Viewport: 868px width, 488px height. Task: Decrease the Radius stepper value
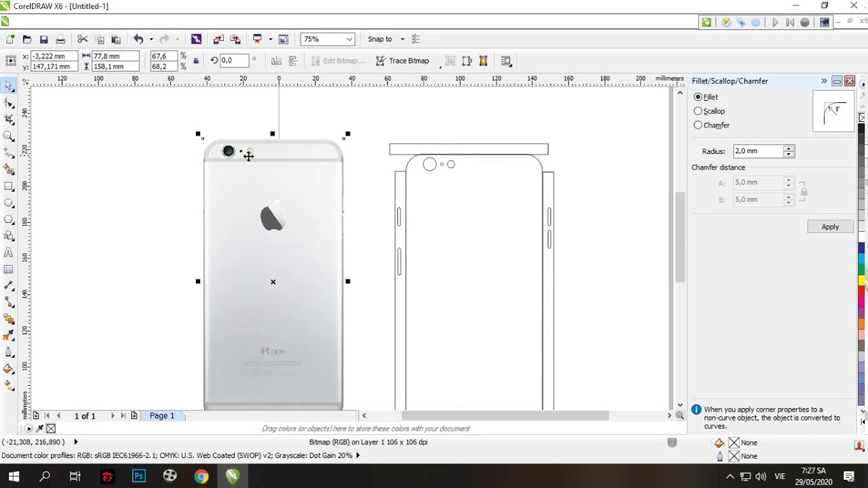(788, 155)
